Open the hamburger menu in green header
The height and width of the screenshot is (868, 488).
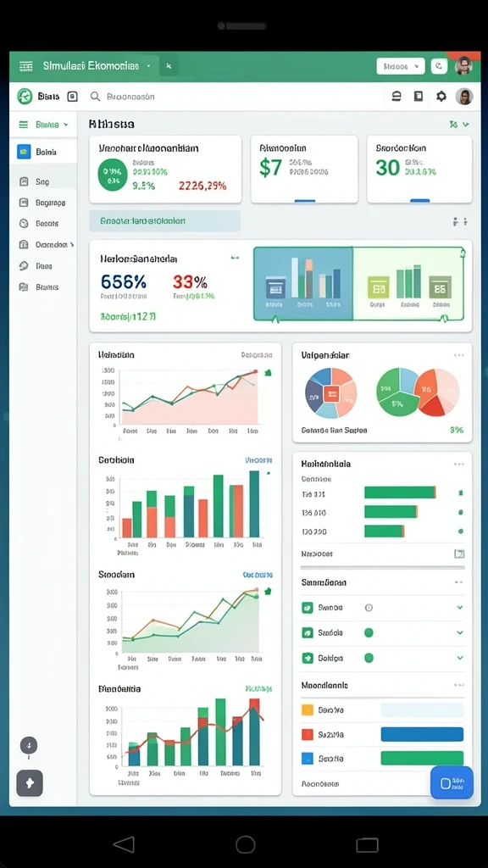click(25, 66)
